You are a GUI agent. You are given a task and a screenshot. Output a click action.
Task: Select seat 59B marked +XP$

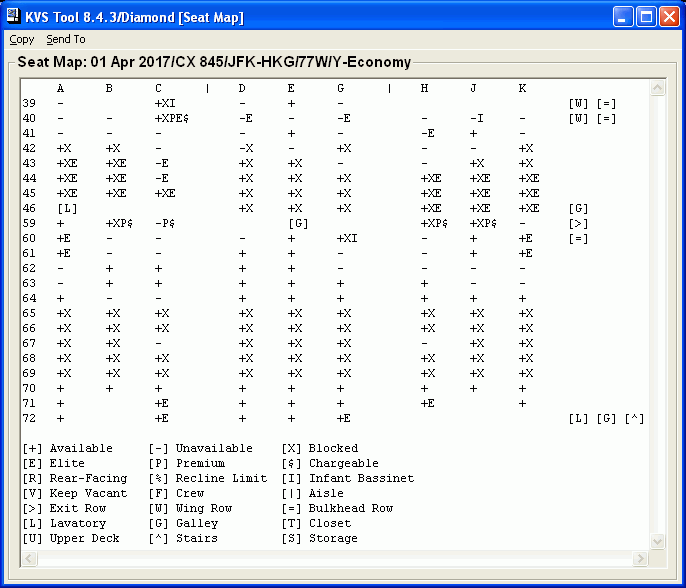click(x=119, y=223)
